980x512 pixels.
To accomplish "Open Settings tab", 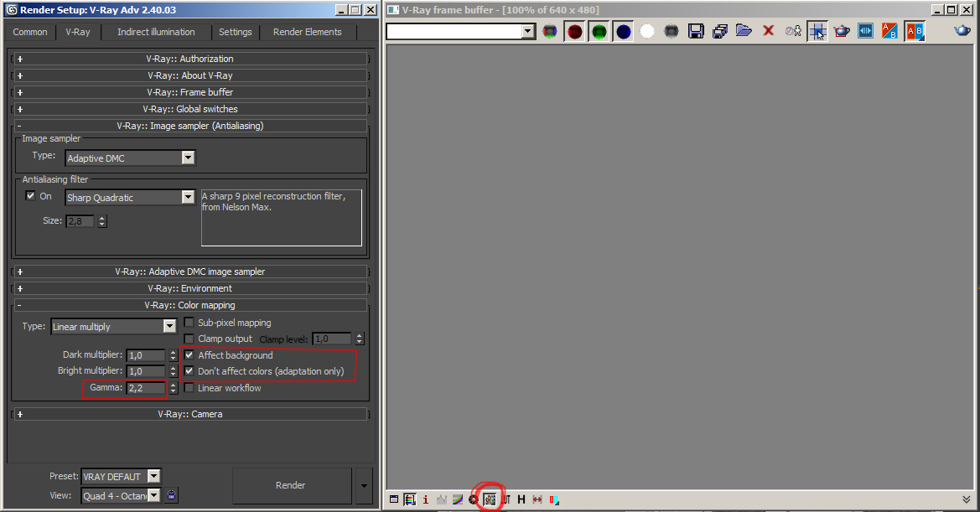I will click(235, 32).
